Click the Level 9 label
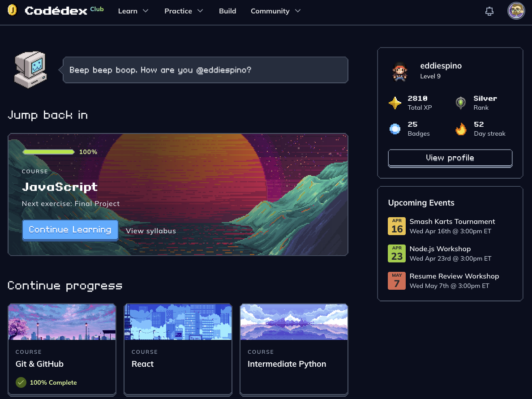532x399 pixels. (x=430, y=76)
